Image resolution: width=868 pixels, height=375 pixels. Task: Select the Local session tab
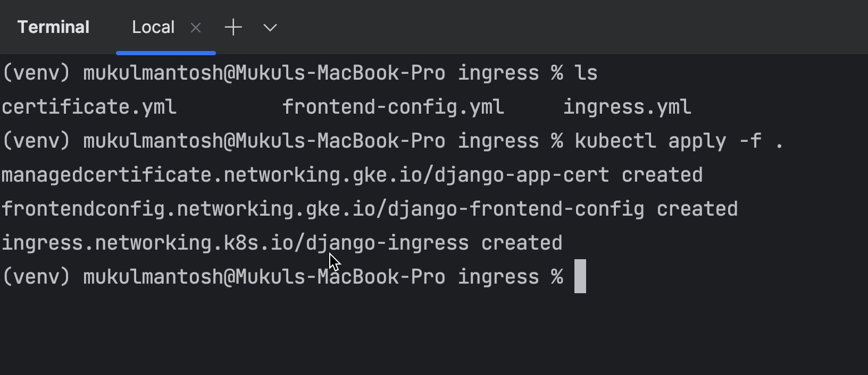pyautogui.click(x=153, y=28)
